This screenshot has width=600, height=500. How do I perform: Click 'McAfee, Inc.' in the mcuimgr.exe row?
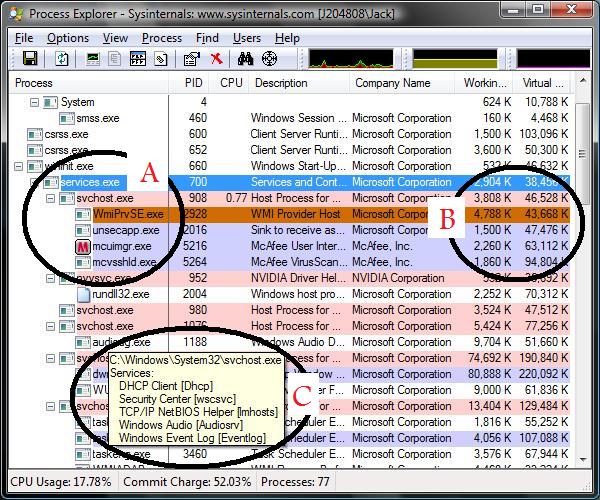pos(382,246)
